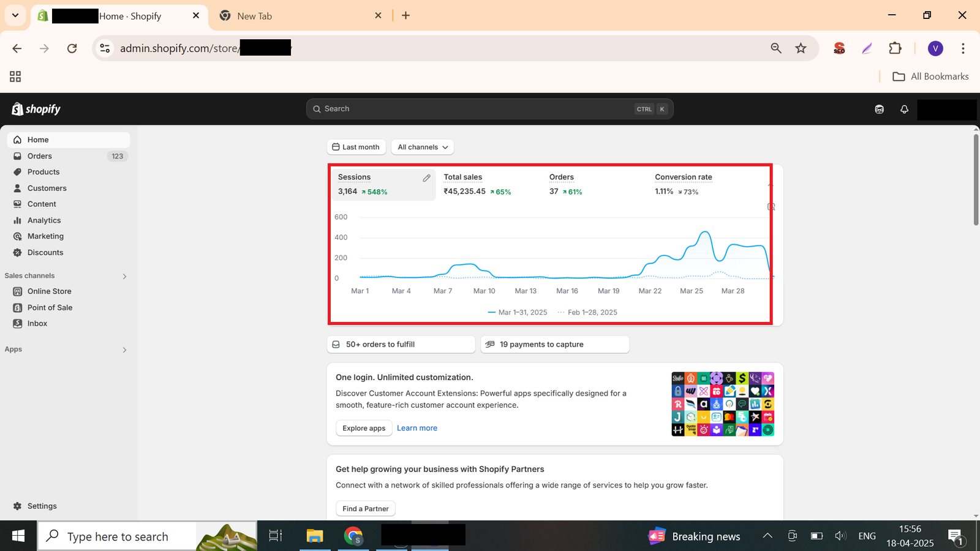Open the All channels dropdown
The height and width of the screenshot is (551, 980).
[x=423, y=147]
